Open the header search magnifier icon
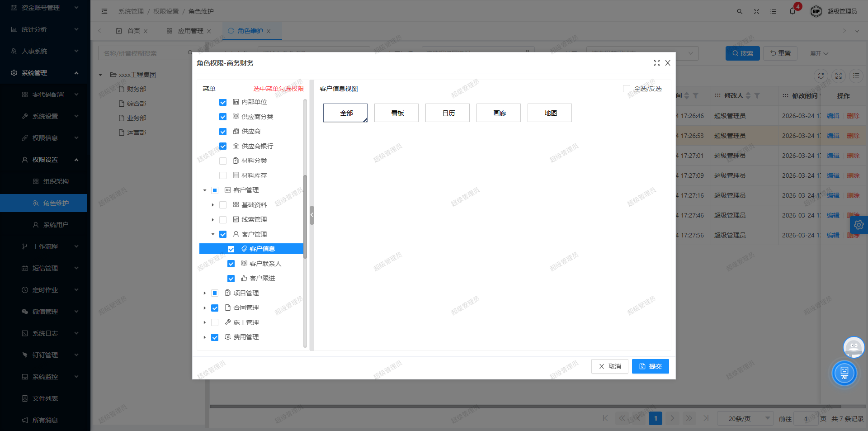This screenshot has height=431, width=868. (740, 11)
